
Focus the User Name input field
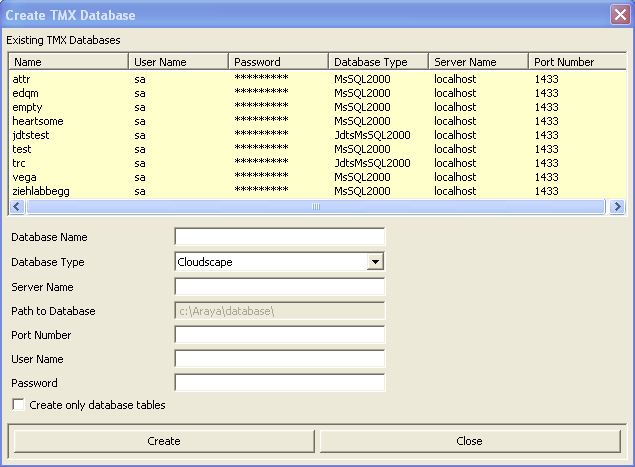(x=280, y=359)
